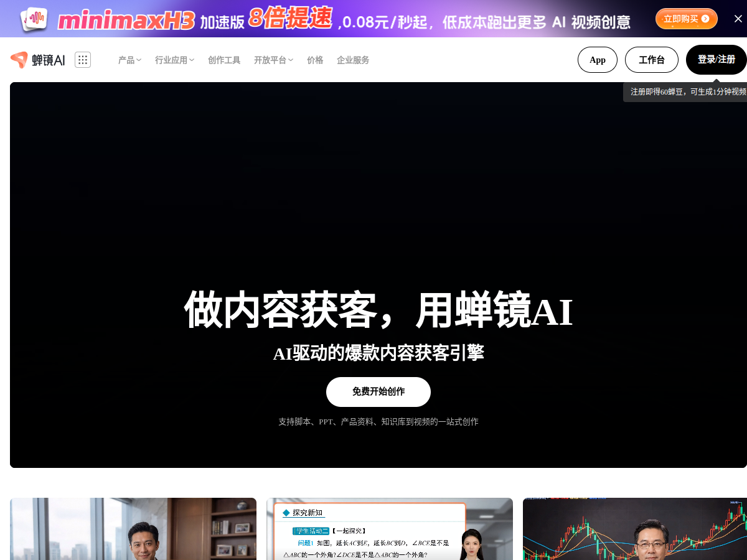The image size is (747, 560).
Task: Open the stock chart presenter thumbnail
Action: 635,529
